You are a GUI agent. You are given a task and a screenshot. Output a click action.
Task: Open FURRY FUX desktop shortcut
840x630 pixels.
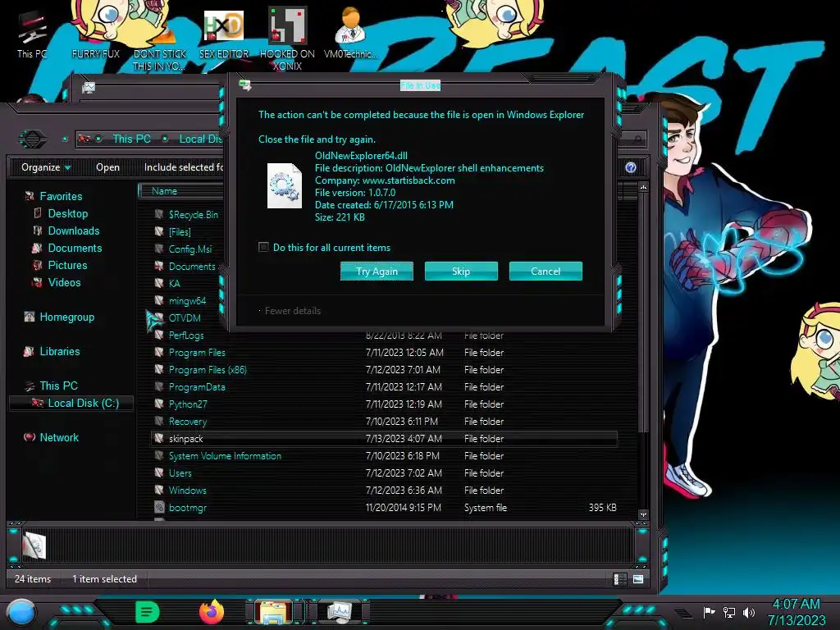[96, 34]
